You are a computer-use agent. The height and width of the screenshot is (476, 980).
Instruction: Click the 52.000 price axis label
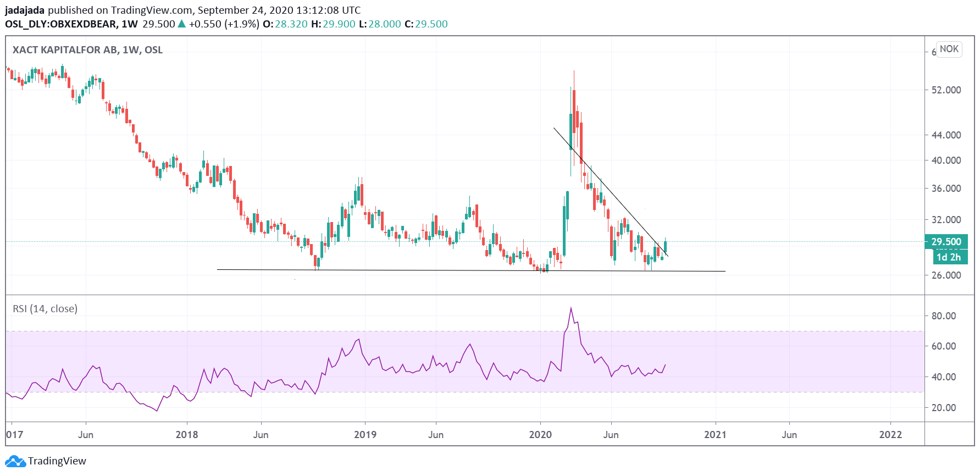(x=946, y=90)
